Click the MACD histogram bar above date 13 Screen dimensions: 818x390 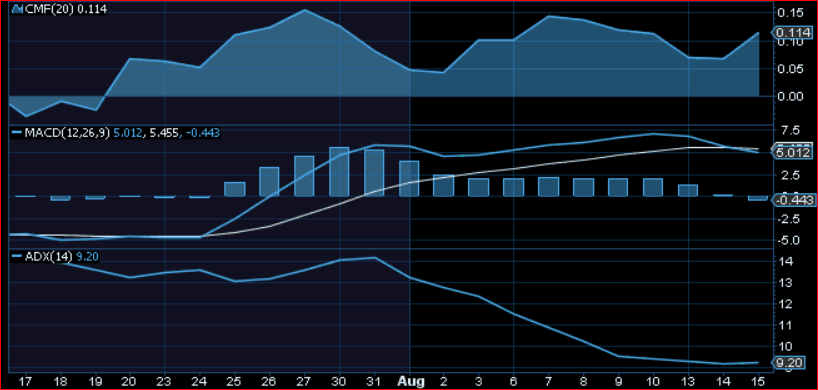coord(688,190)
